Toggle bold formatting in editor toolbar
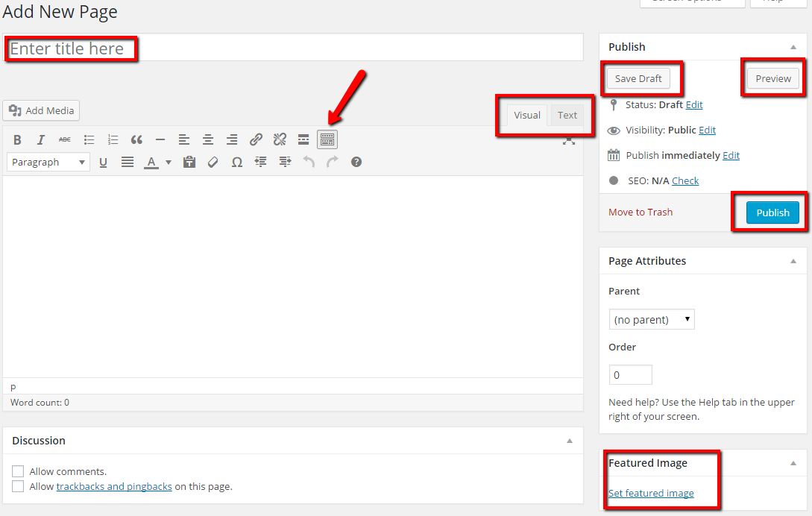812x516 pixels. (17, 139)
